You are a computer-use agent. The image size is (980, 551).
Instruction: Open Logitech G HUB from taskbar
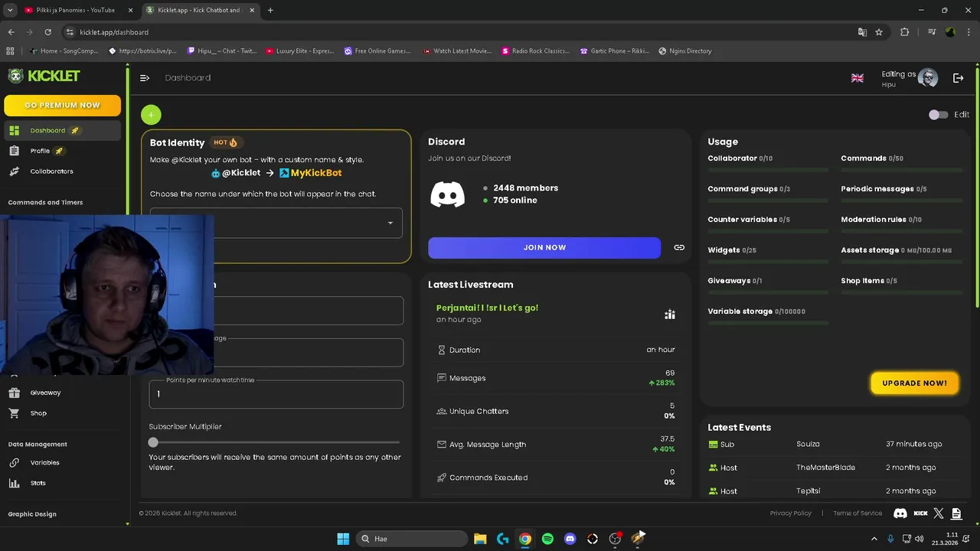point(503,539)
